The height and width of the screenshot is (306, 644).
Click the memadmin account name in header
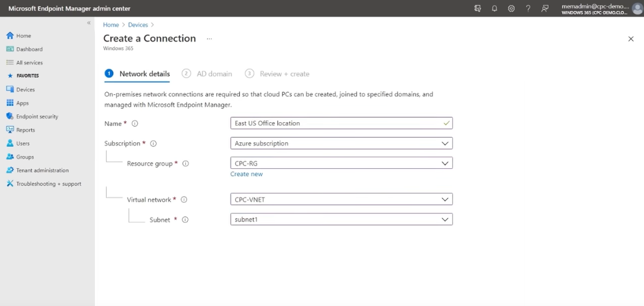coord(595,6)
